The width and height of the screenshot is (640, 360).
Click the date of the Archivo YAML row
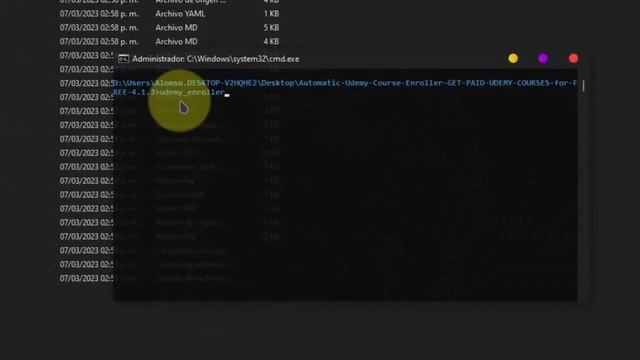click(x=99, y=14)
